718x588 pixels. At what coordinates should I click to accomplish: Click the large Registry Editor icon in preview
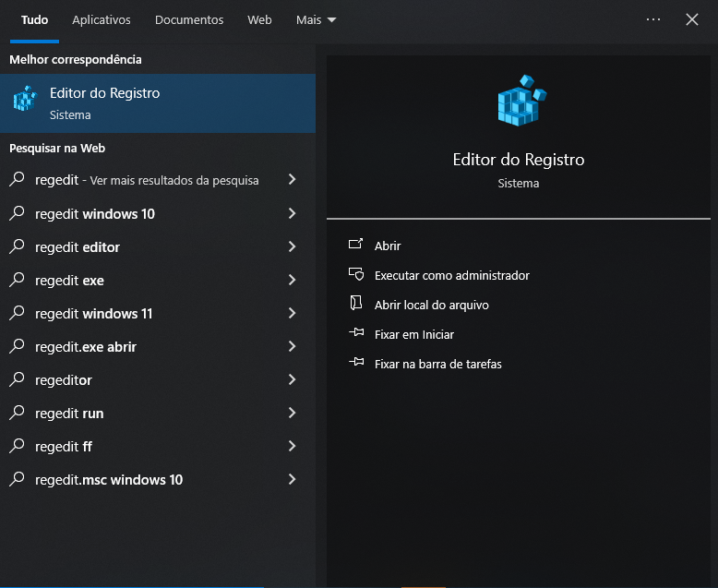tap(522, 101)
